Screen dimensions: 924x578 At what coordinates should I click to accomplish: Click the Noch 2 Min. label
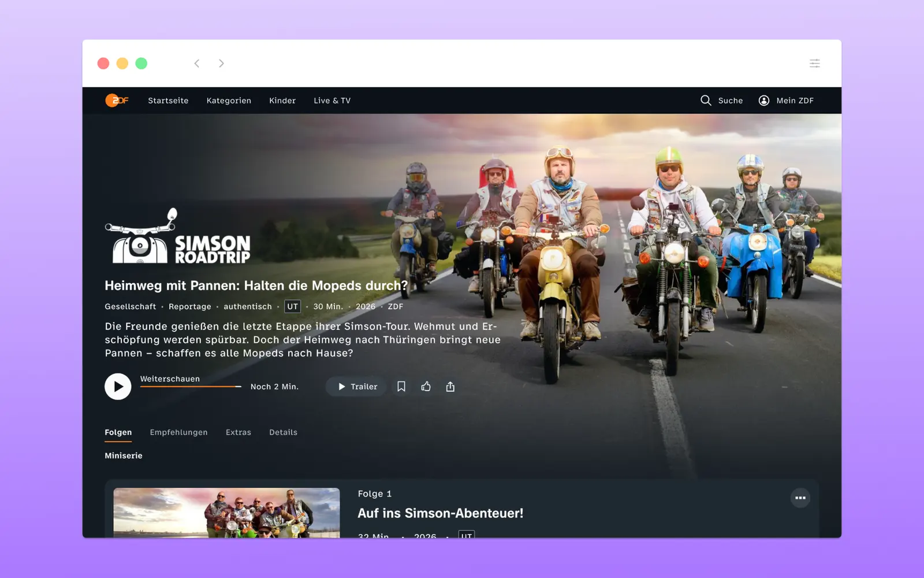tap(274, 387)
